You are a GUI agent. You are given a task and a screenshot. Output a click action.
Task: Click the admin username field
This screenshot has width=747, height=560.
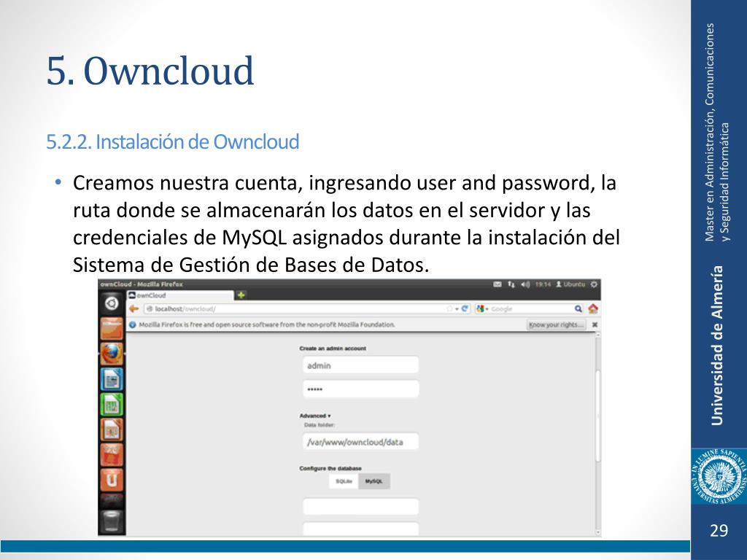click(360, 365)
